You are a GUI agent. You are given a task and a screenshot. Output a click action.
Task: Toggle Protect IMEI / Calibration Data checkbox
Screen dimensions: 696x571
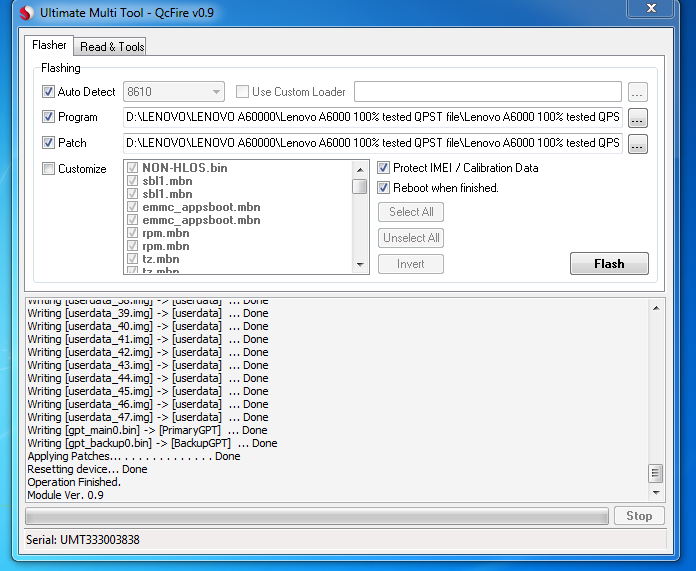click(x=384, y=168)
